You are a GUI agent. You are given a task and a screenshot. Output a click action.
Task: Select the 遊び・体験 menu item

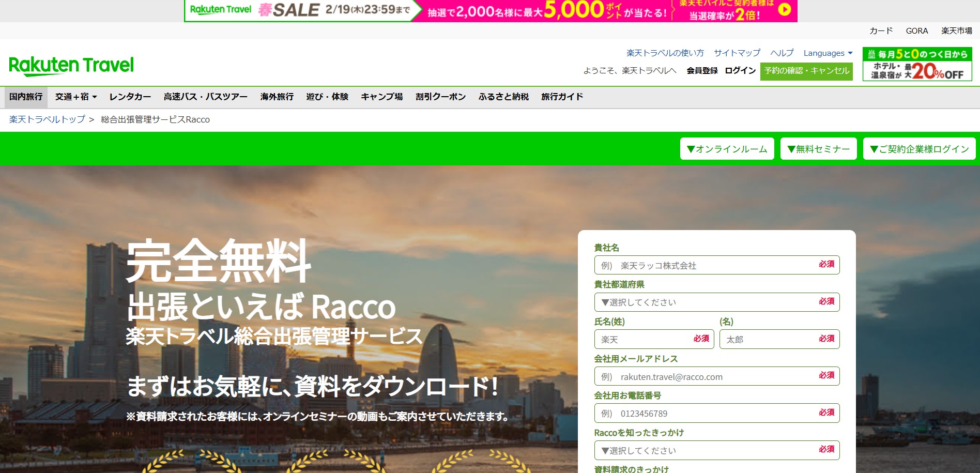click(x=327, y=97)
